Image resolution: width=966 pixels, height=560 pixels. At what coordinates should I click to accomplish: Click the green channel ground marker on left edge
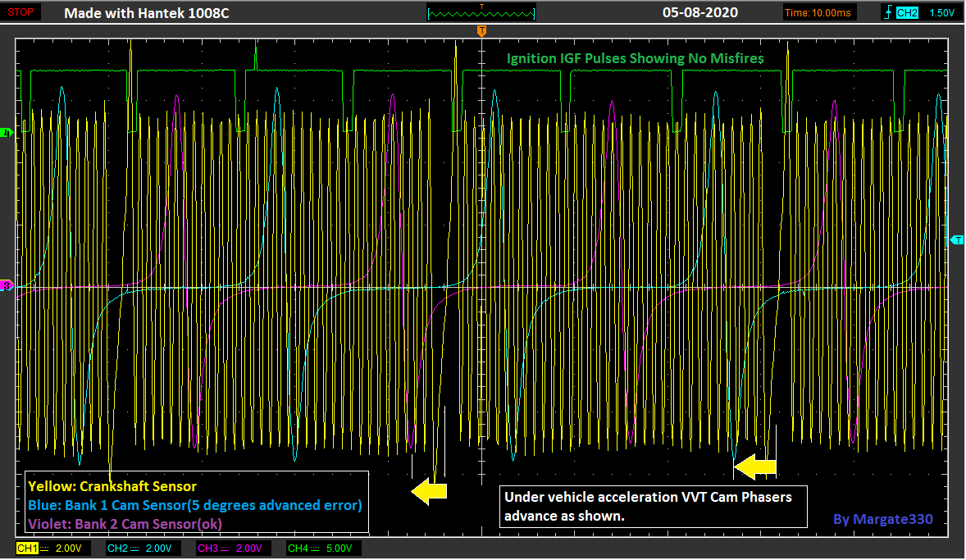[x=6, y=131]
